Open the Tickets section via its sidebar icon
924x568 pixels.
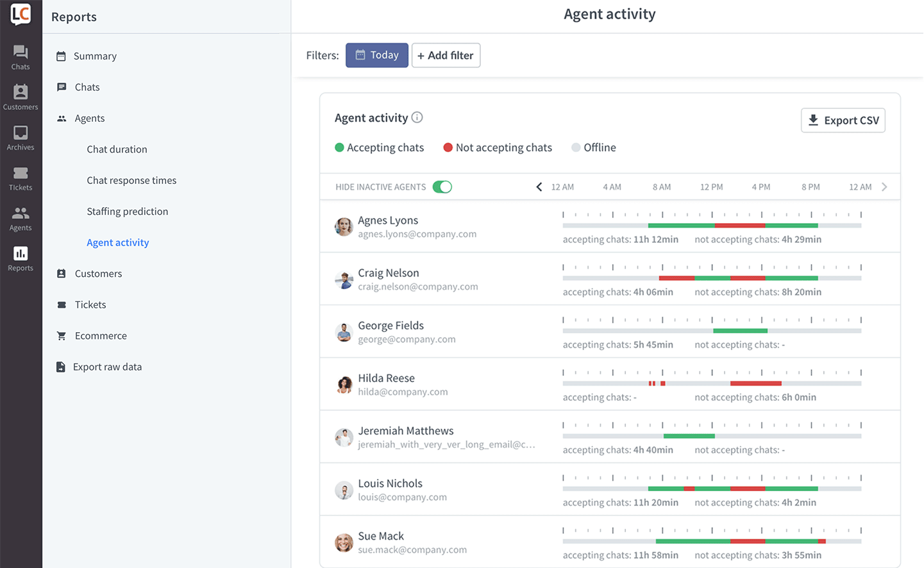pos(20,178)
